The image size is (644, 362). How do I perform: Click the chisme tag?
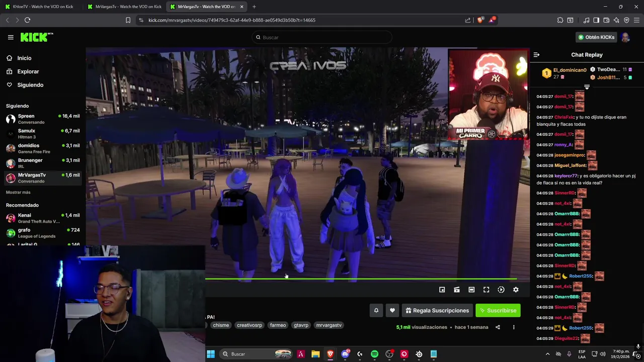[221, 325]
